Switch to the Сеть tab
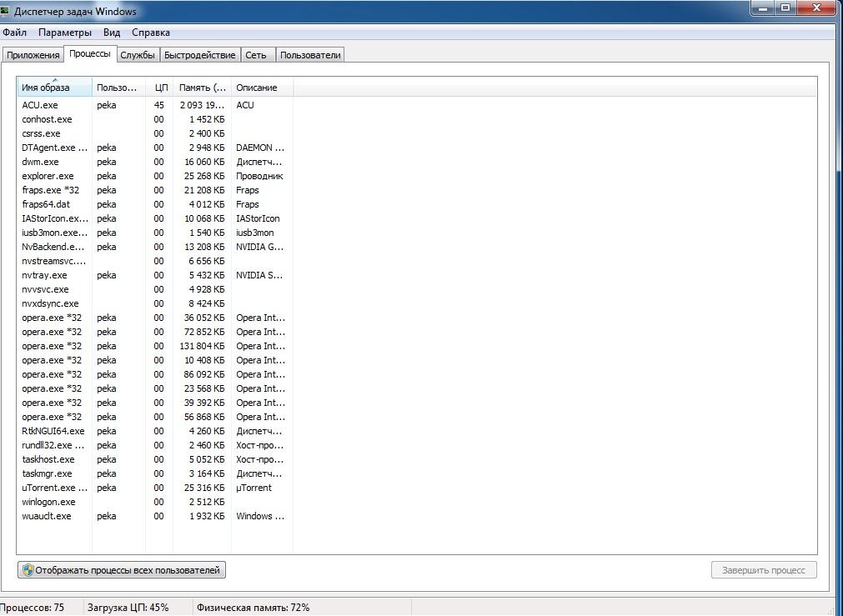The width and height of the screenshot is (843, 616). [x=256, y=55]
